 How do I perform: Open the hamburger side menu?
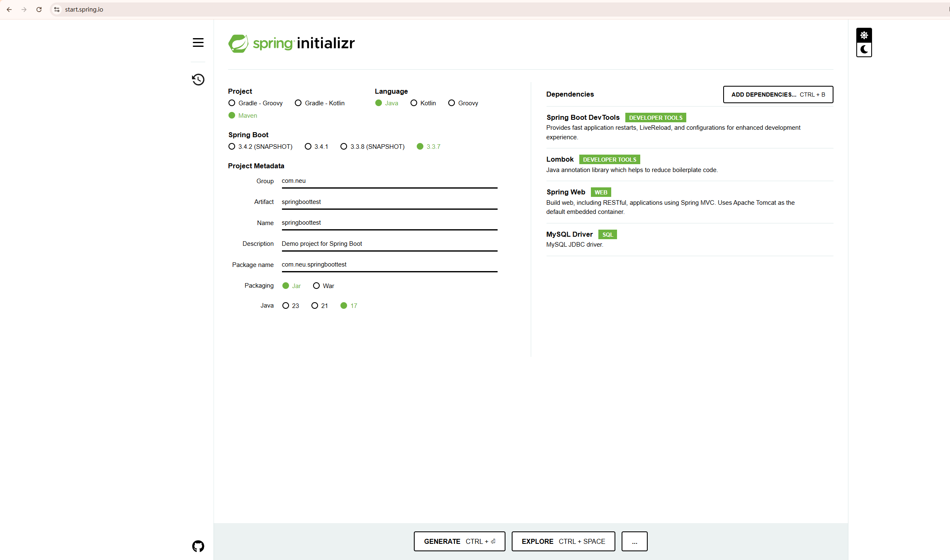(x=198, y=43)
